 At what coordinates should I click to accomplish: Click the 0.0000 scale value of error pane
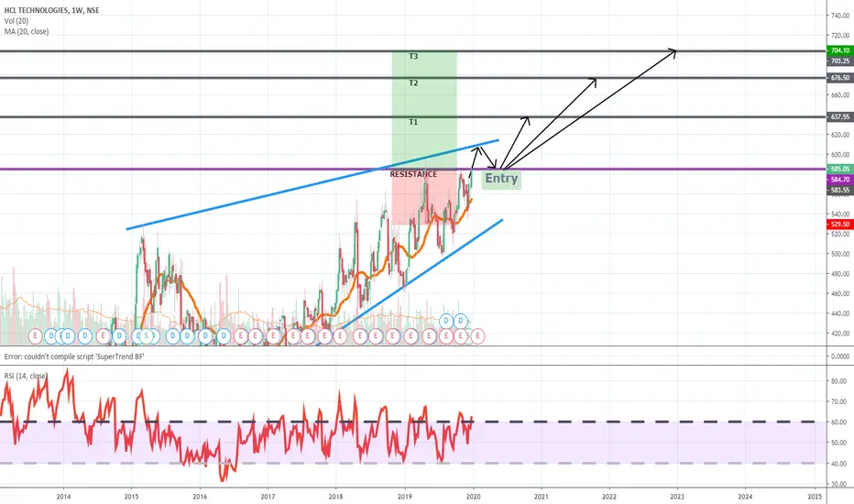point(840,356)
